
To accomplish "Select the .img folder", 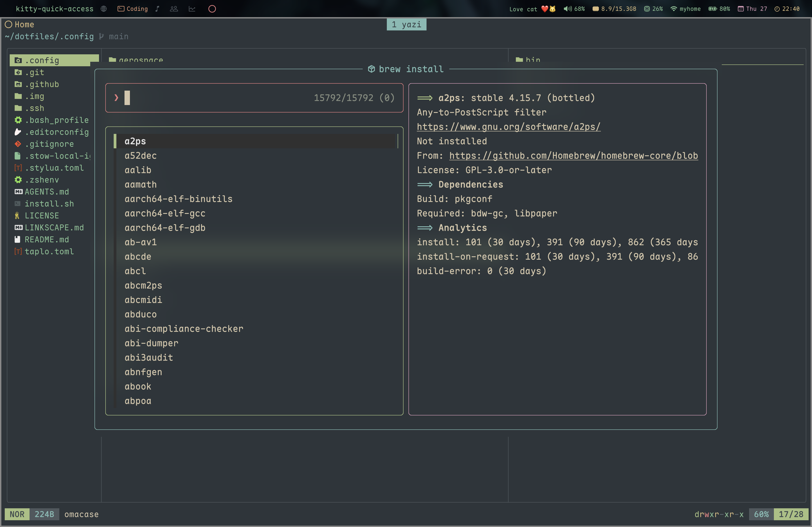I will (x=29, y=96).
